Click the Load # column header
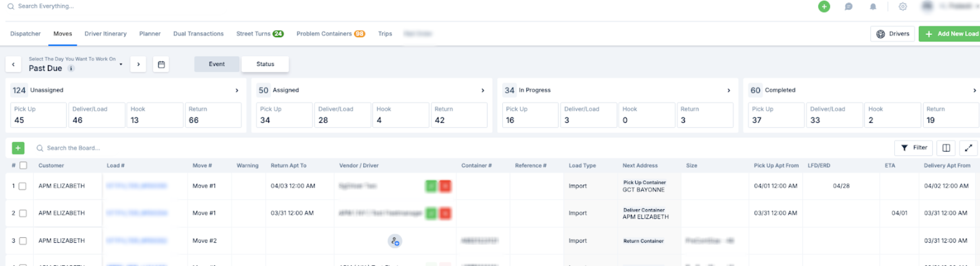This screenshot has width=980, height=266. 116,165
